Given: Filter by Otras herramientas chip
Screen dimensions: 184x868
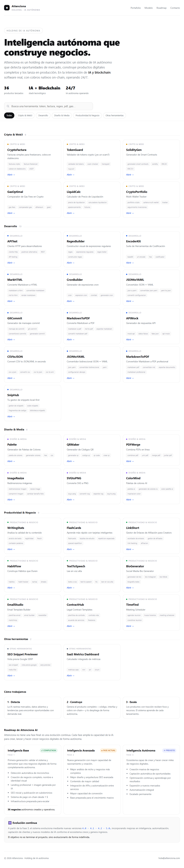Looking at the screenshot, I should tap(114, 115).
